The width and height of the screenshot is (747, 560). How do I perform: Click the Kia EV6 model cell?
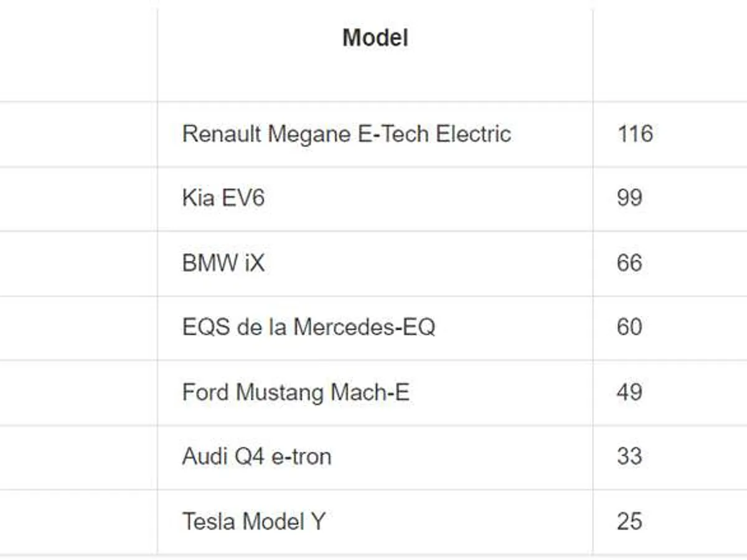tap(223, 198)
